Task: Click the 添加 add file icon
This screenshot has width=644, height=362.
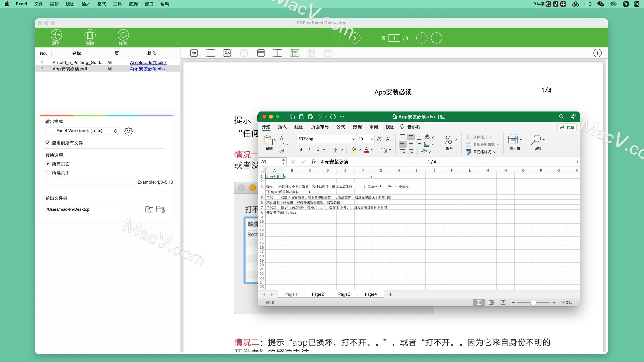Action: (56, 35)
